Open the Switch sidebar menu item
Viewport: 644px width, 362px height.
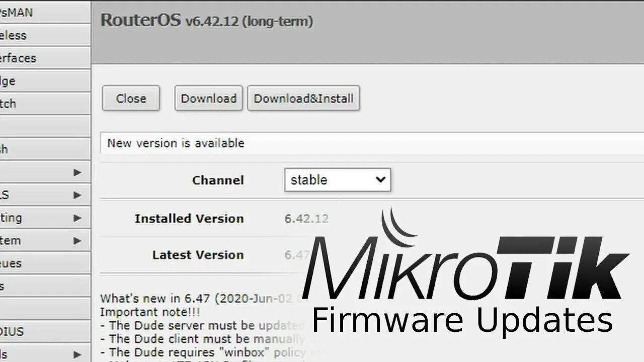(44, 104)
